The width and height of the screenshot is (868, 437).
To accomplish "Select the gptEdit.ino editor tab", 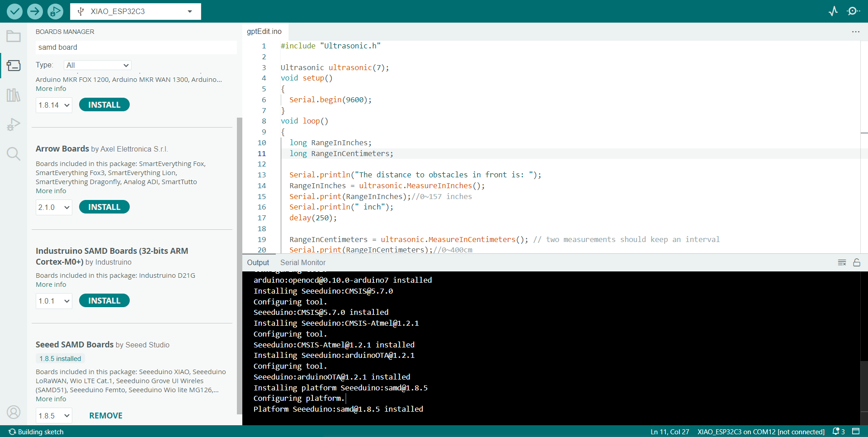I will [264, 32].
